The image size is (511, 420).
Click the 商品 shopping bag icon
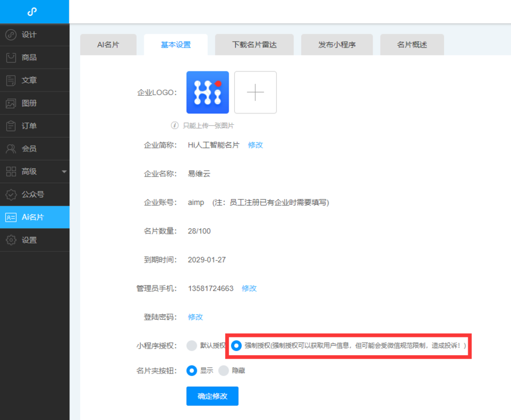pos(11,58)
